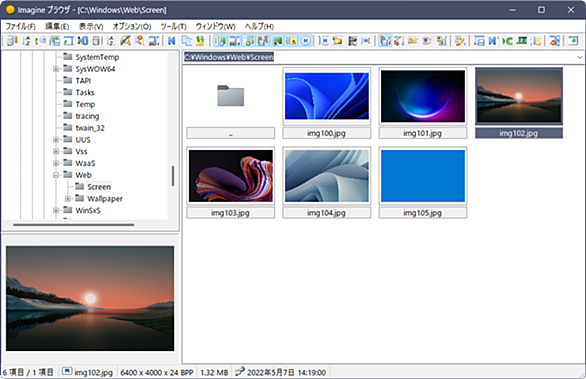Collapse the Web folder in tree
Image resolution: width=586 pixels, height=379 pixels.
(x=56, y=175)
